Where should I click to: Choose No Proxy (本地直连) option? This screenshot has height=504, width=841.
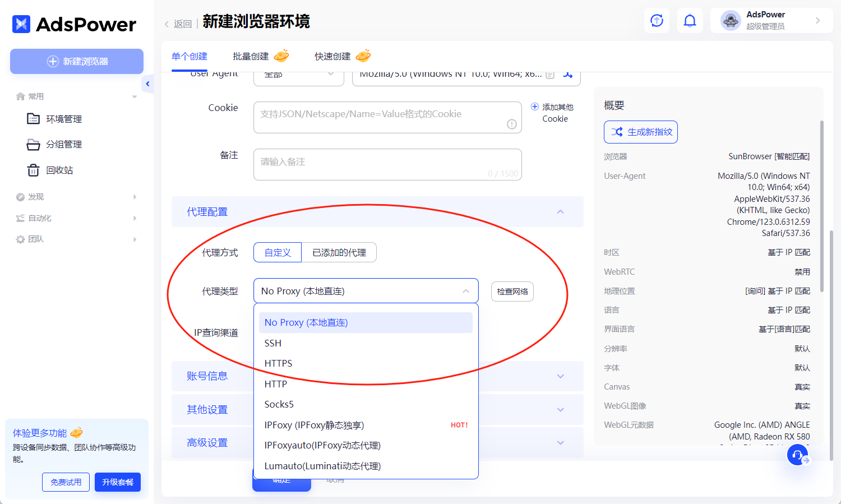tap(366, 322)
